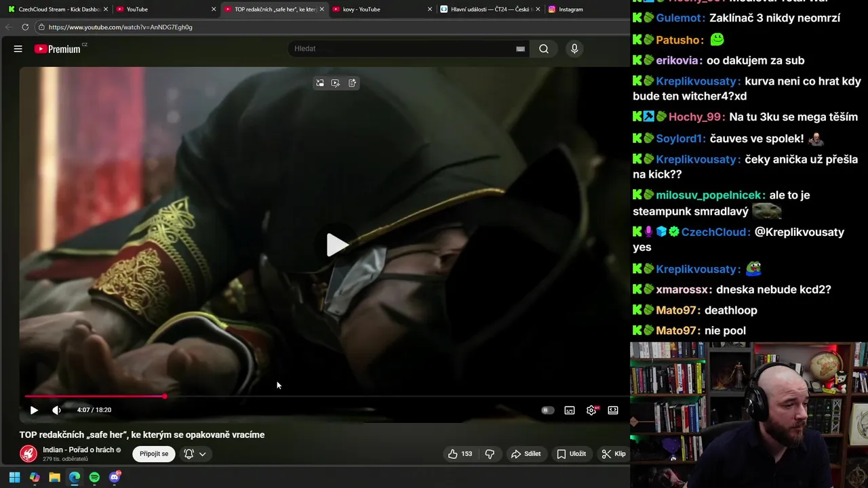
Task: Mute the video with the speaker icon
Action: 56,410
